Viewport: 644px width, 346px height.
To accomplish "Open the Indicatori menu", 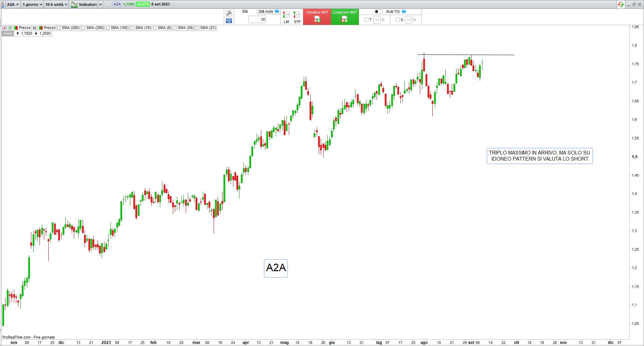I will pos(86,4).
